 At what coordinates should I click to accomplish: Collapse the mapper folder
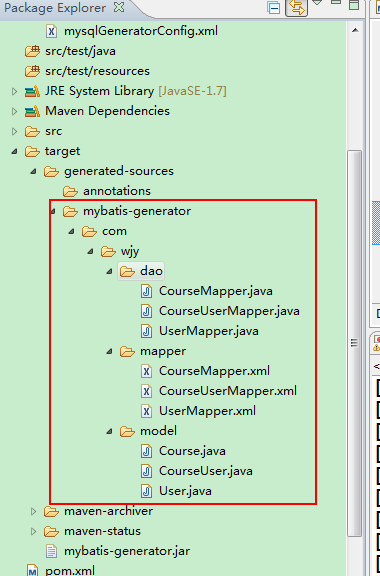pyautogui.click(x=110, y=351)
